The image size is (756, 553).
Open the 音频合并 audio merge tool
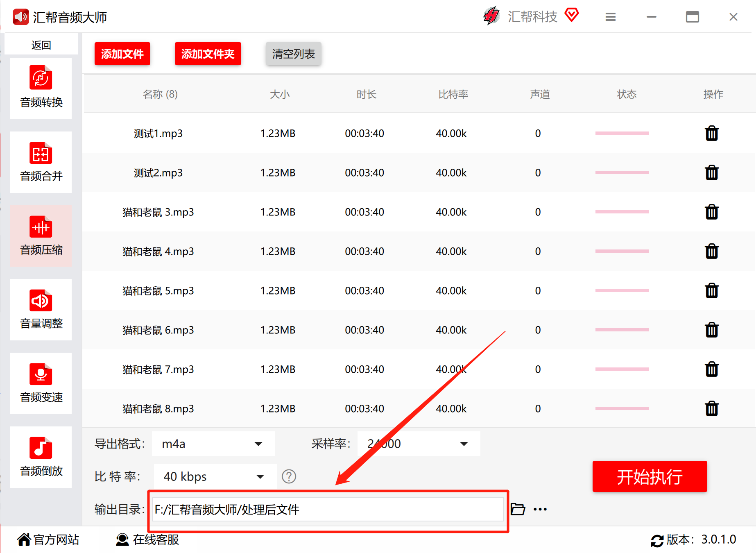(x=41, y=162)
